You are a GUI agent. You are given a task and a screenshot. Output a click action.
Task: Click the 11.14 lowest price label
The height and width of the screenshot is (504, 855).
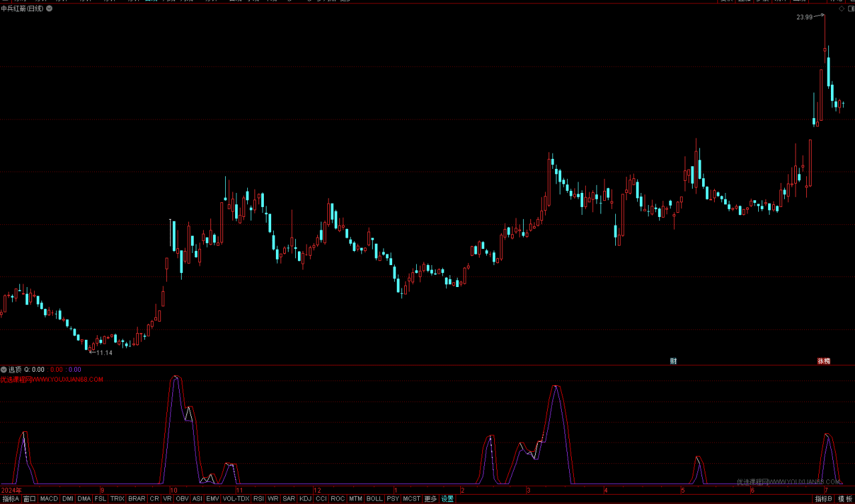point(104,352)
